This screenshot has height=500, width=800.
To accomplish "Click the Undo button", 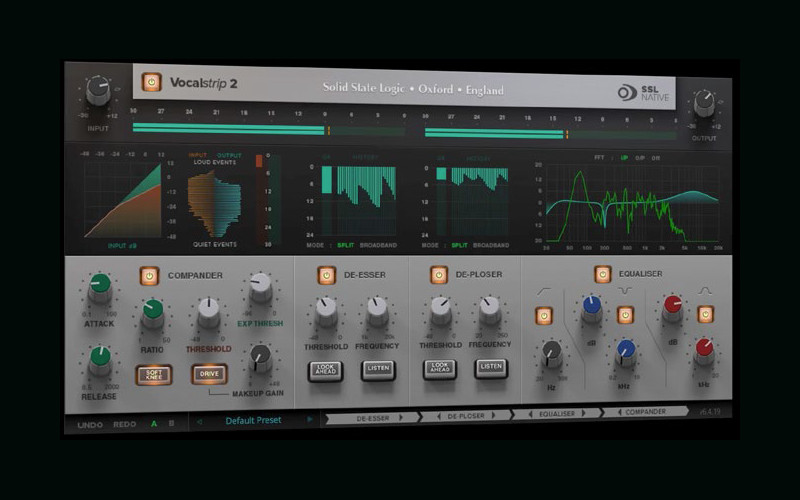I will tap(90, 424).
